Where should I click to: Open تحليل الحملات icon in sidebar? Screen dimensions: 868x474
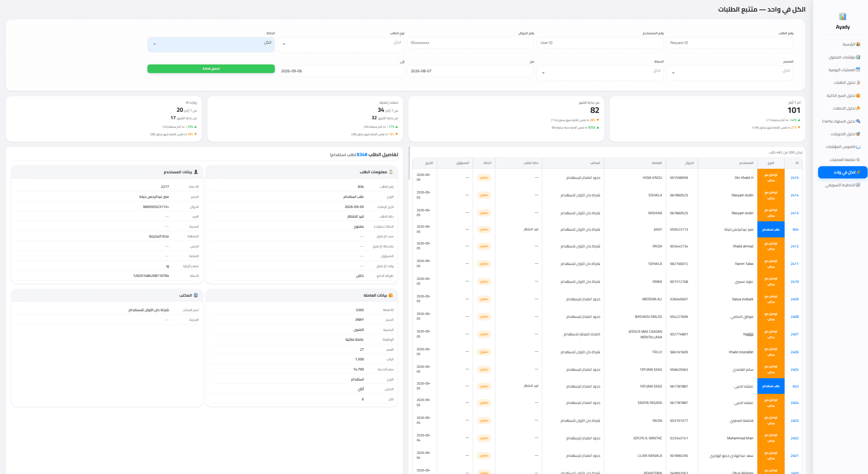858,108
